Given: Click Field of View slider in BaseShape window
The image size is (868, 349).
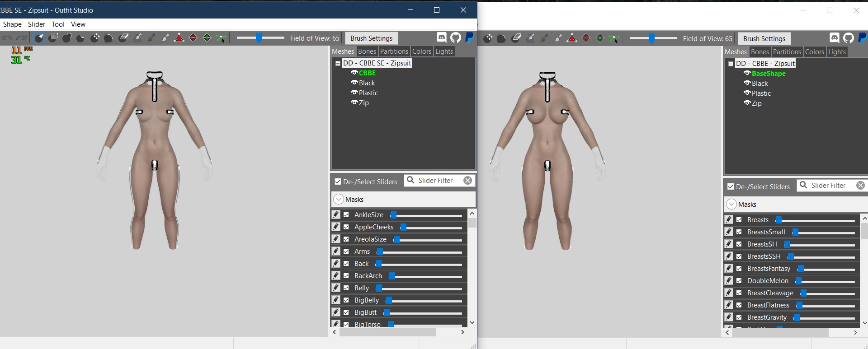Looking at the screenshot, I should 653,38.
